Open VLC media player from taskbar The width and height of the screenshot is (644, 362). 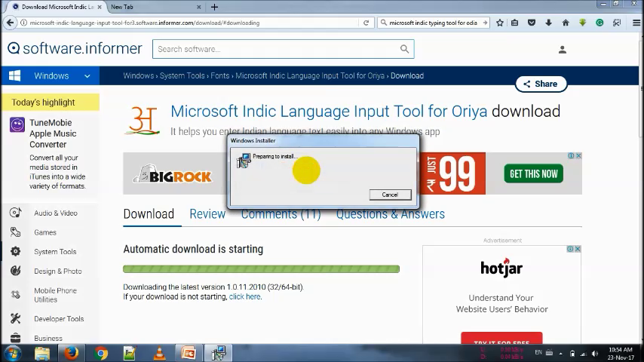[159, 354]
